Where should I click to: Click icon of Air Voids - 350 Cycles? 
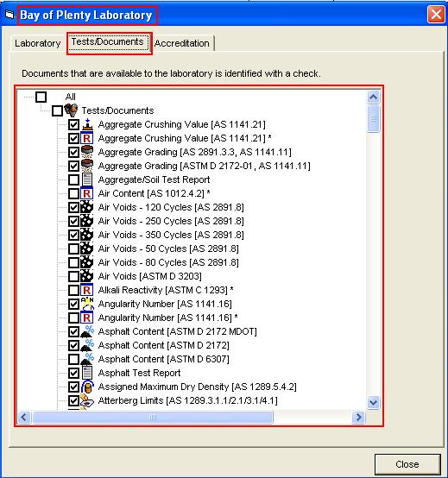click(87, 235)
